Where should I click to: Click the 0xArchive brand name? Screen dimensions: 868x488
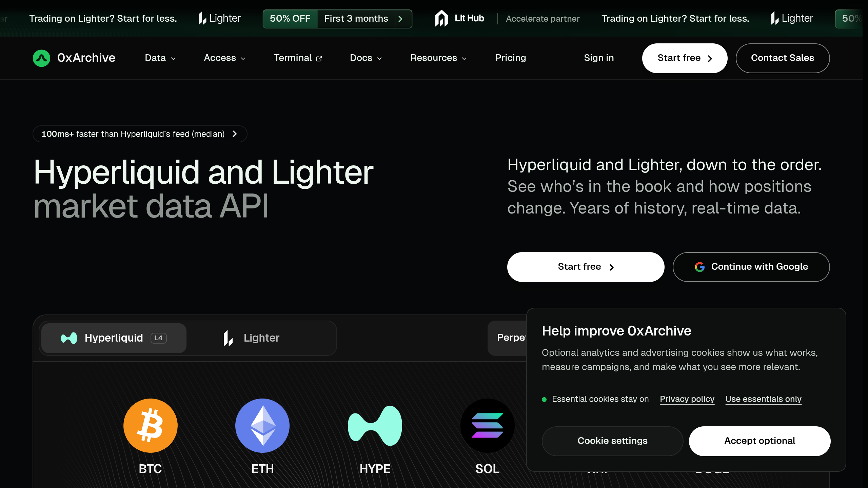[x=86, y=58]
